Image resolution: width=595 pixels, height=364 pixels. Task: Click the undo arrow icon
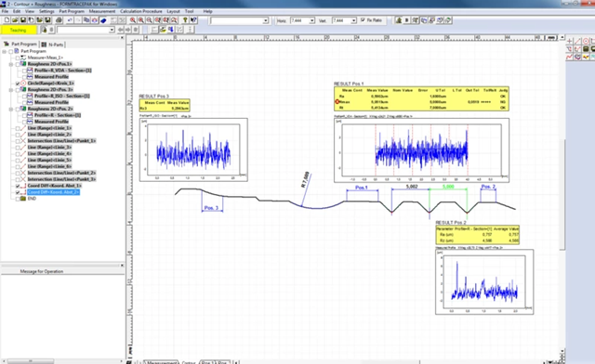tap(70, 20)
